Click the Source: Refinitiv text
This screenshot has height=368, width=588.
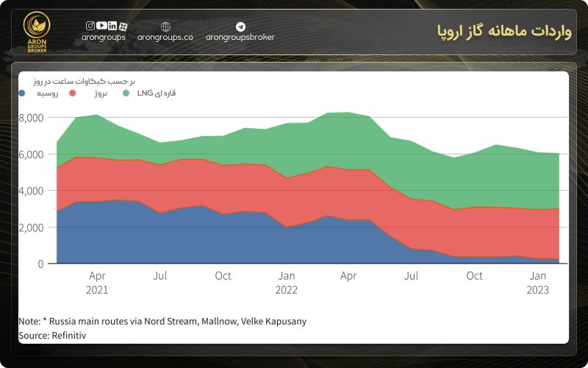[x=52, y=336]
